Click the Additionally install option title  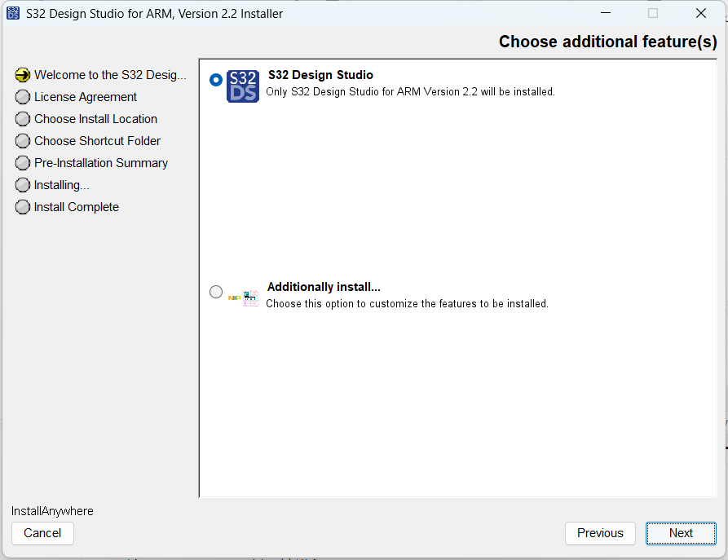tap(324, 287)
